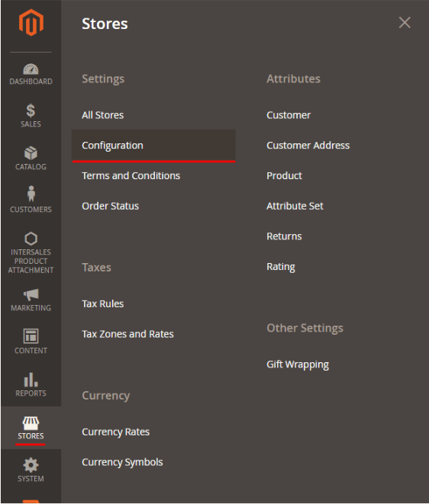Open Intersales Product Attachment hexagon icon

[31, 239]
